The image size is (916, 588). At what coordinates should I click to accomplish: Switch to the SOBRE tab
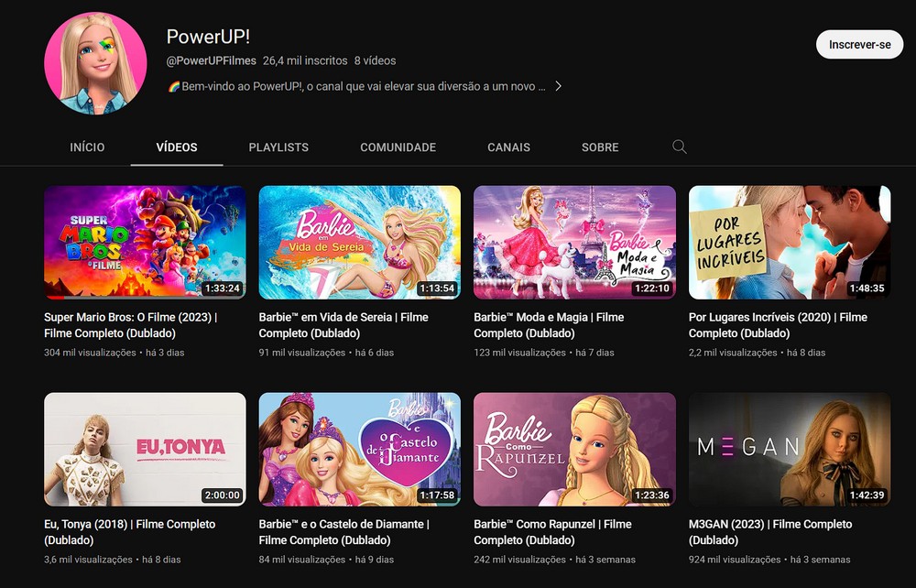tap(600, 147)
